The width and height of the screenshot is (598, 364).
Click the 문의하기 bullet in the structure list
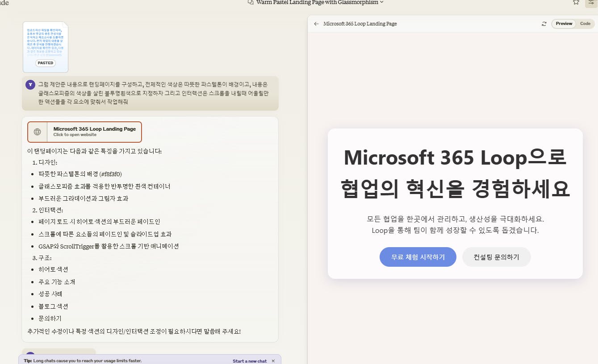[x=50, y=318]
